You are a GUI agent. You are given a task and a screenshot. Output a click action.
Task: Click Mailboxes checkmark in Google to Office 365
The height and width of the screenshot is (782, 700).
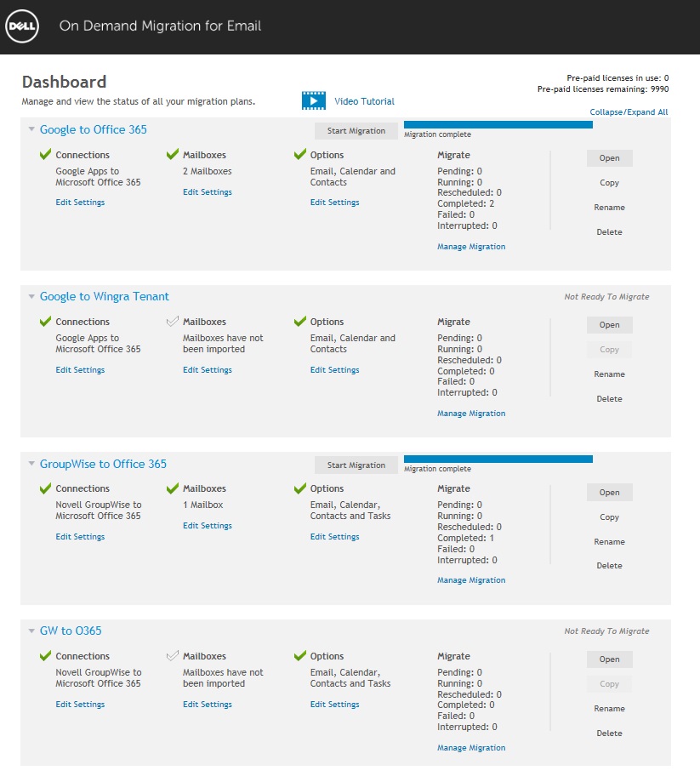[173, 154]
